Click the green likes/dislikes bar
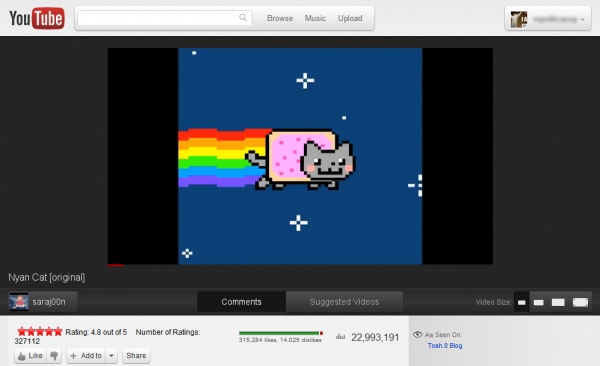 (x=281, y=333)
